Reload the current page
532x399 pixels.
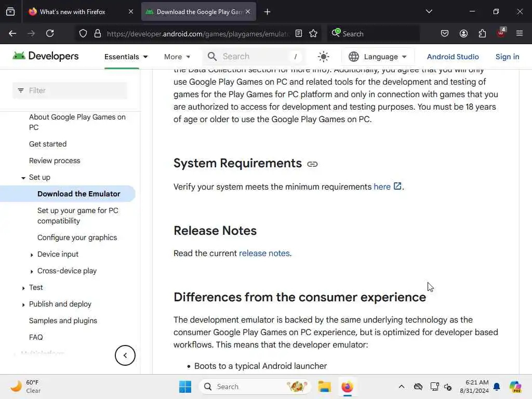pos(50,33)
